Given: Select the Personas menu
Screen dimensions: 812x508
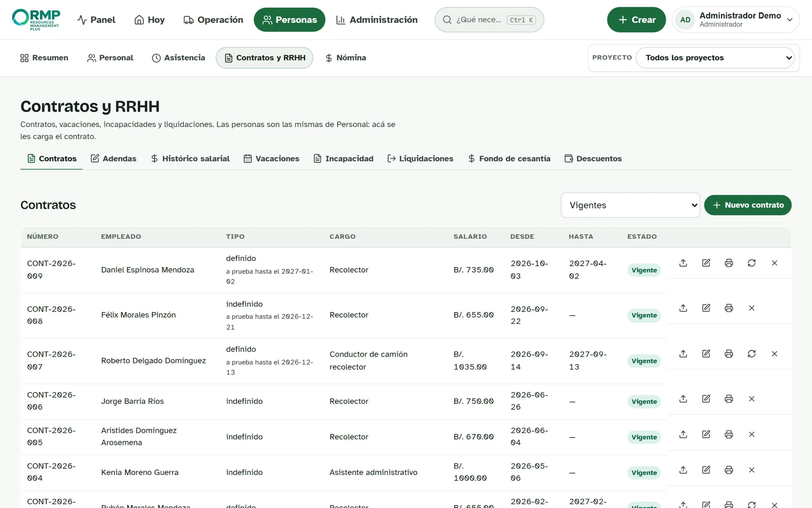Looking at the screenshot, I should [x=289, y=20].
